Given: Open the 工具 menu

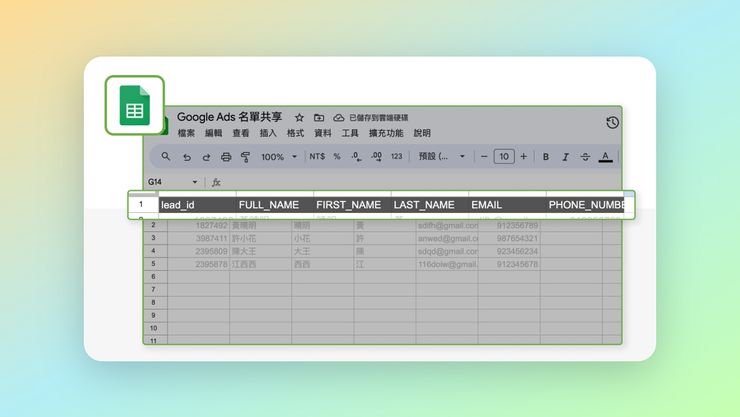Looking at the screenshot, I should (x=350, y=133).
